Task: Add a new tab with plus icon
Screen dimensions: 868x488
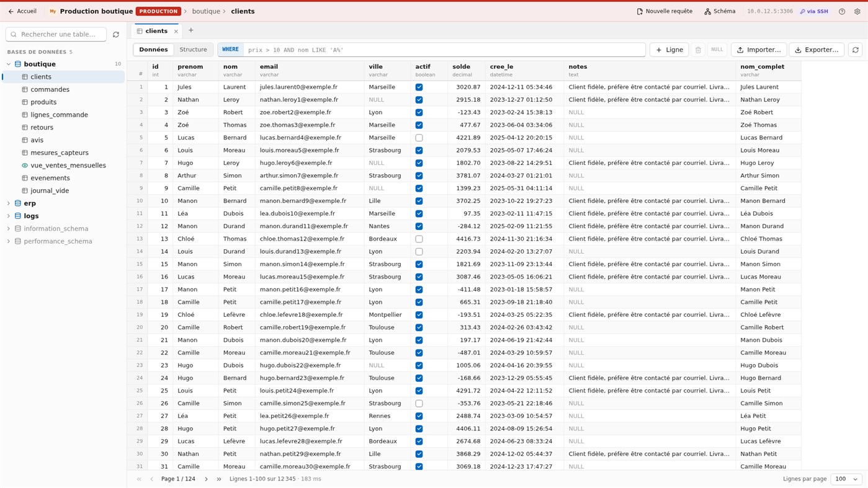Action: coord(191,30)
